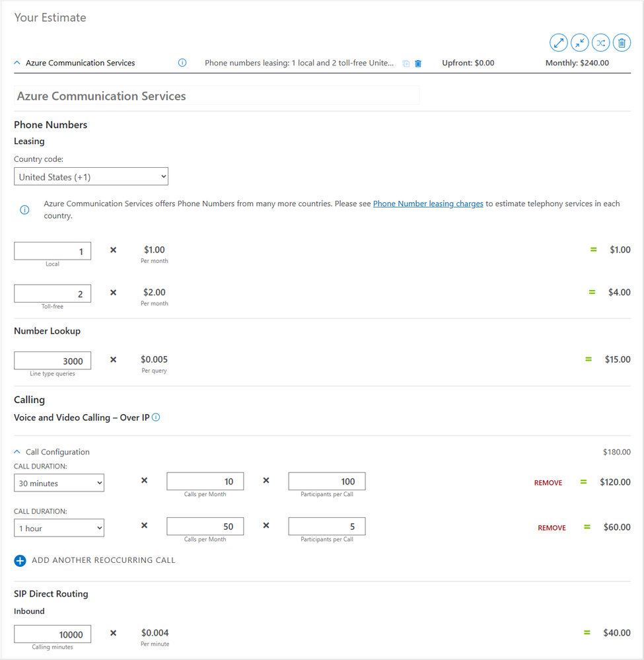Remove the 30 minutes call row

pyautogui.click(x=548, y=483)
